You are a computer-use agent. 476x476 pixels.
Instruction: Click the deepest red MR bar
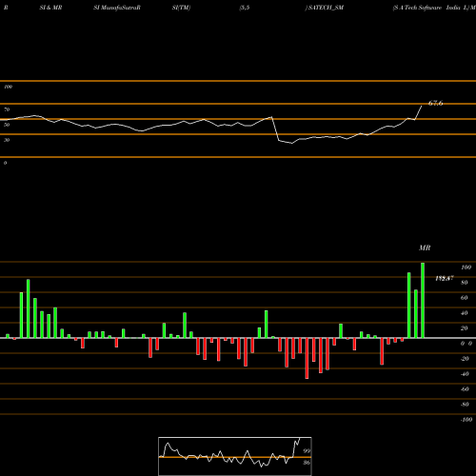pyautogui.click(x=307, y=358)
